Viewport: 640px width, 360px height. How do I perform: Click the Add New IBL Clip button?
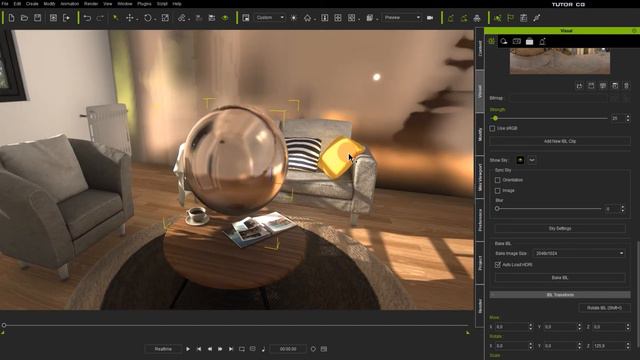560,141
